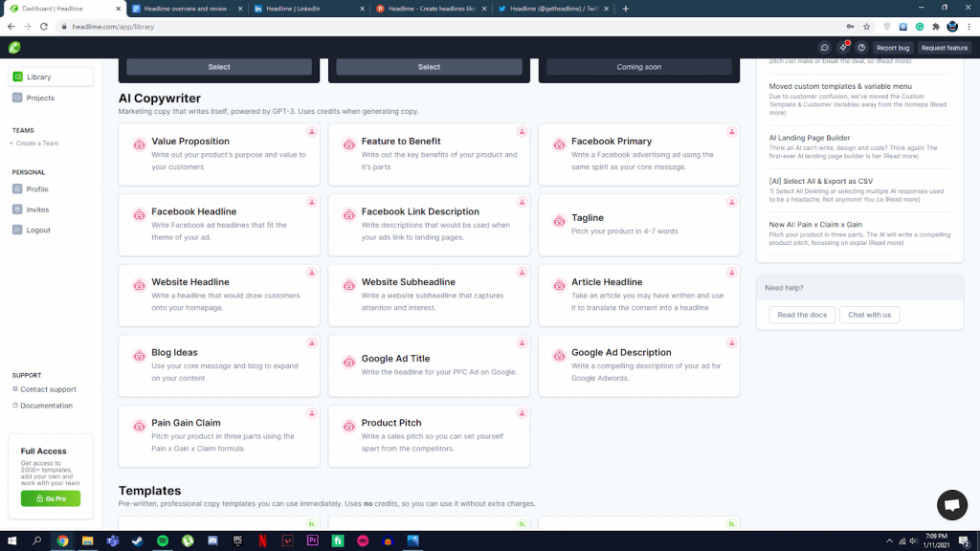Reload the page with refresh icon
The width and height of the screenshot is (980, 551).
coord(44,27)
